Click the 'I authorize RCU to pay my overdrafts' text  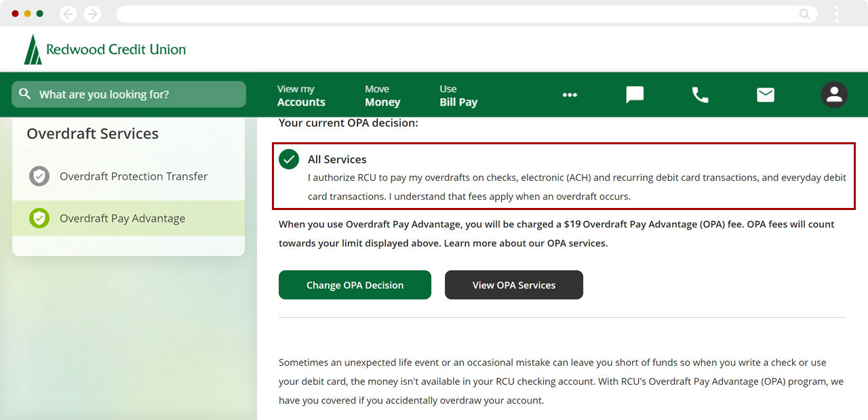pos(577,187)
